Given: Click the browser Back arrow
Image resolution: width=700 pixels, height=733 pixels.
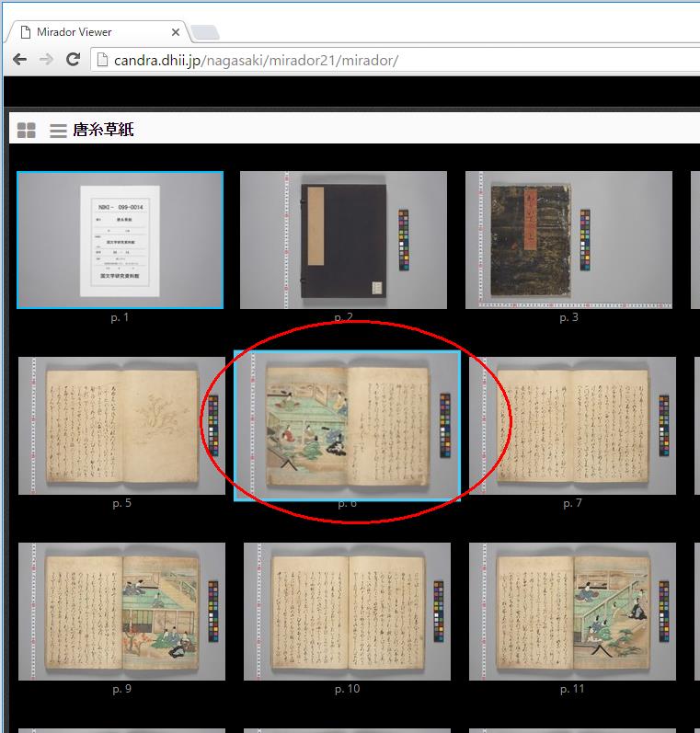Looking at the screenshot, I should point(19,60).
